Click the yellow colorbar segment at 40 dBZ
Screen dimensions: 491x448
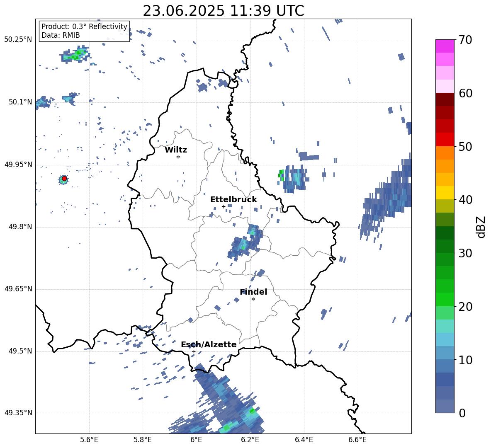coord(445,193)
